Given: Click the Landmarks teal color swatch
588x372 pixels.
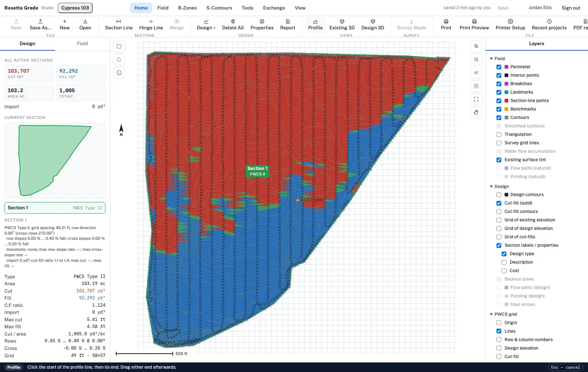Looking at the screenshot, I should [x=506, y=92].
